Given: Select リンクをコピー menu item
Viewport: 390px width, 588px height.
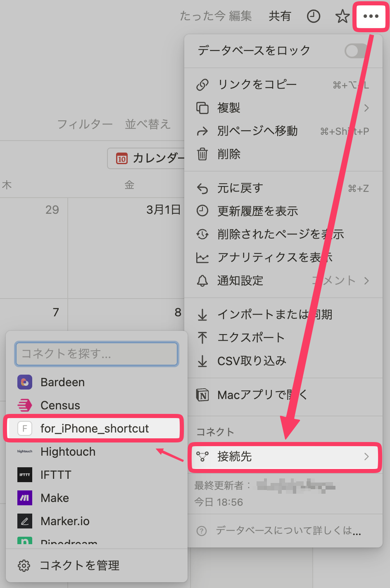Looking at the screenshot, I should click(x=283, y=85).
